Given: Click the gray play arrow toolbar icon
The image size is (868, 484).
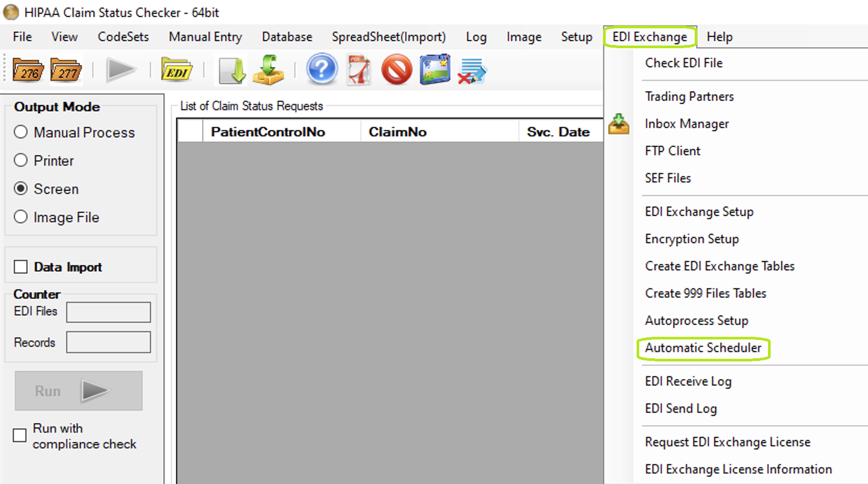Looking at the screenshot, I should click(121, 70).
